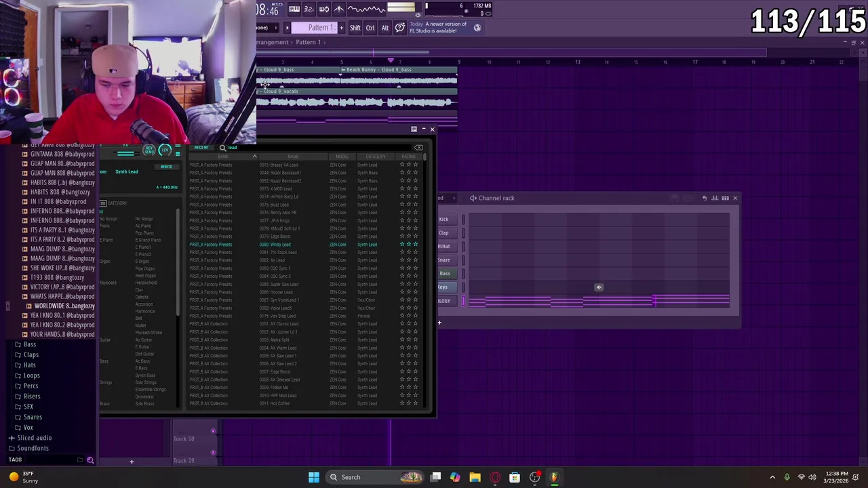868x488 pixels.
Task: Click the metronome icon in top toolbar
Action: coord(339,9)
